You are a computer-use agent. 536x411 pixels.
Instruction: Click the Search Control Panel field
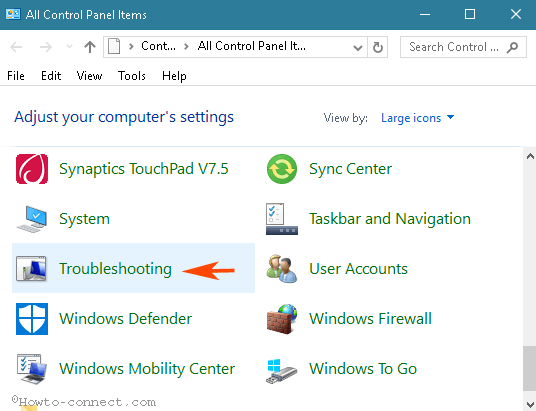pos(463,47)
